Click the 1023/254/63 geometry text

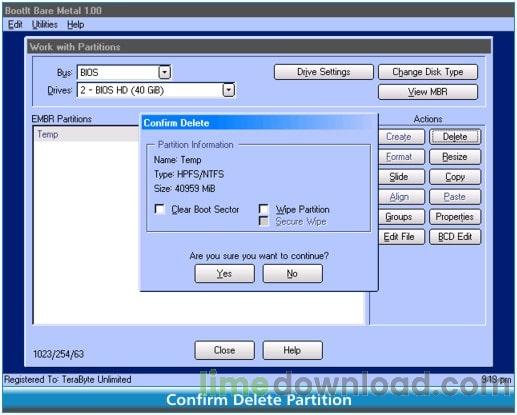click(x=58, y=354)
